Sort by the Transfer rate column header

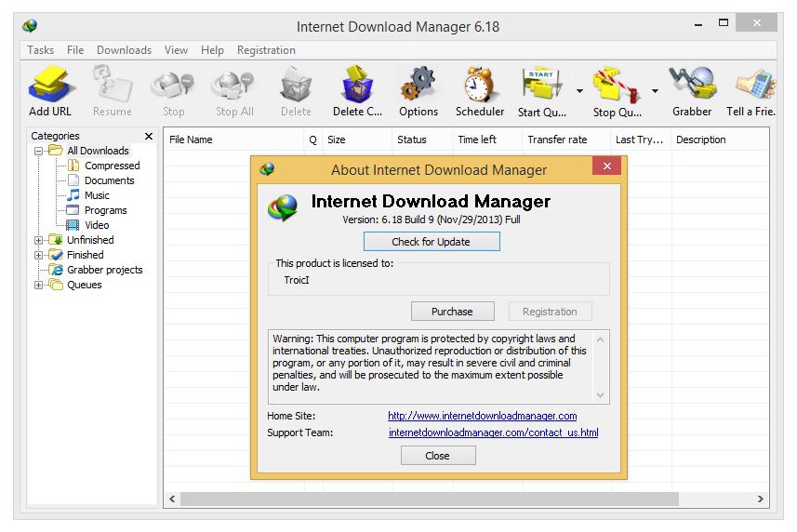pyautogui.click(x=565, y=140)
